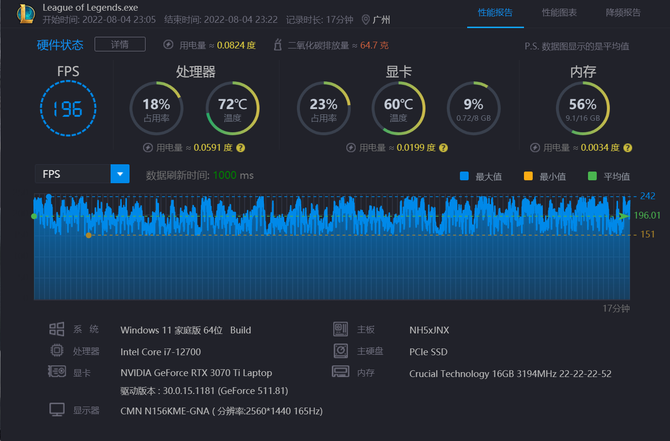The width and height of the screenshot is (670, 441).
Task: Click the League of Legends app icon
Action: pos(26,14)
